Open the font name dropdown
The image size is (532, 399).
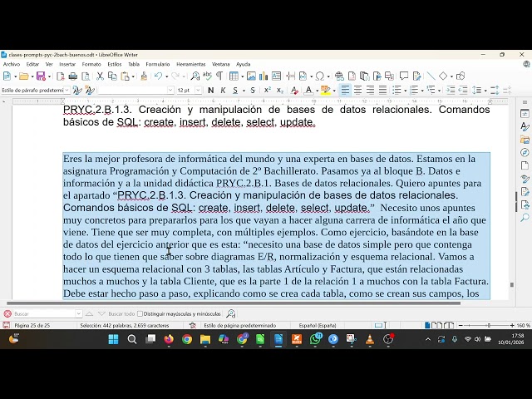(170, 91)
